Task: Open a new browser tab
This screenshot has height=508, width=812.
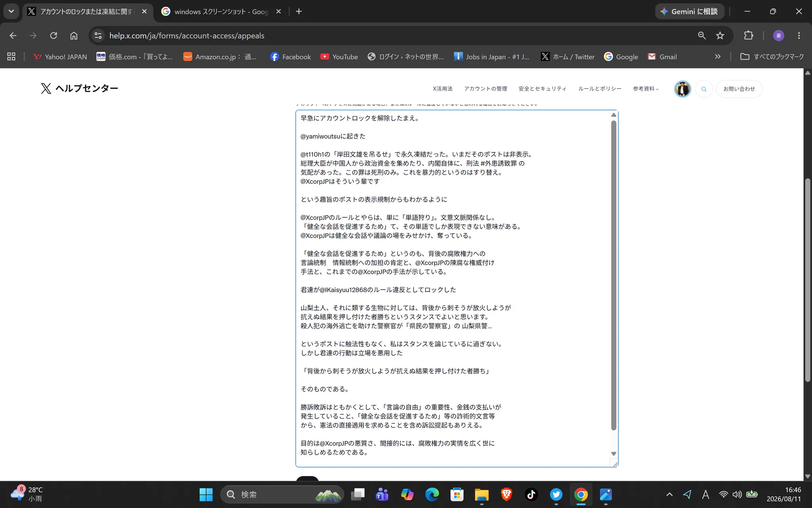Action: [299, 12]
